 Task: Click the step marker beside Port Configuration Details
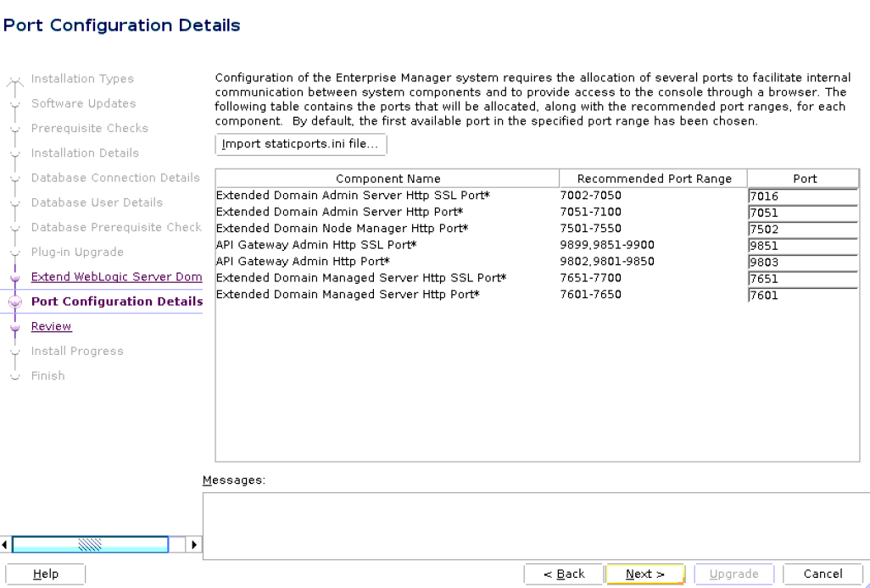tap(17, 302)
